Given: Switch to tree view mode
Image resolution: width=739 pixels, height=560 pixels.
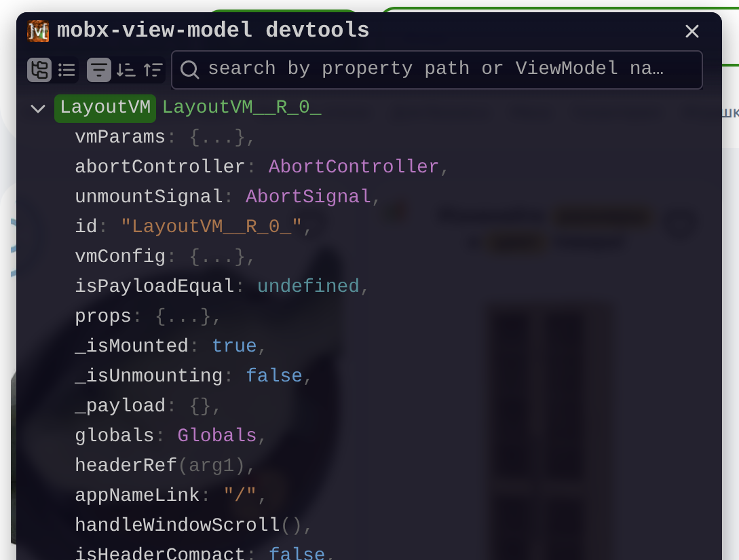Looking at the screenshot, I should [39, 70].
